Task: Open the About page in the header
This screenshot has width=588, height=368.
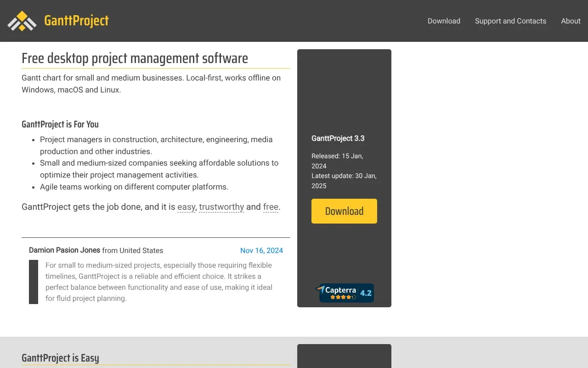Action: coord(571,21)
